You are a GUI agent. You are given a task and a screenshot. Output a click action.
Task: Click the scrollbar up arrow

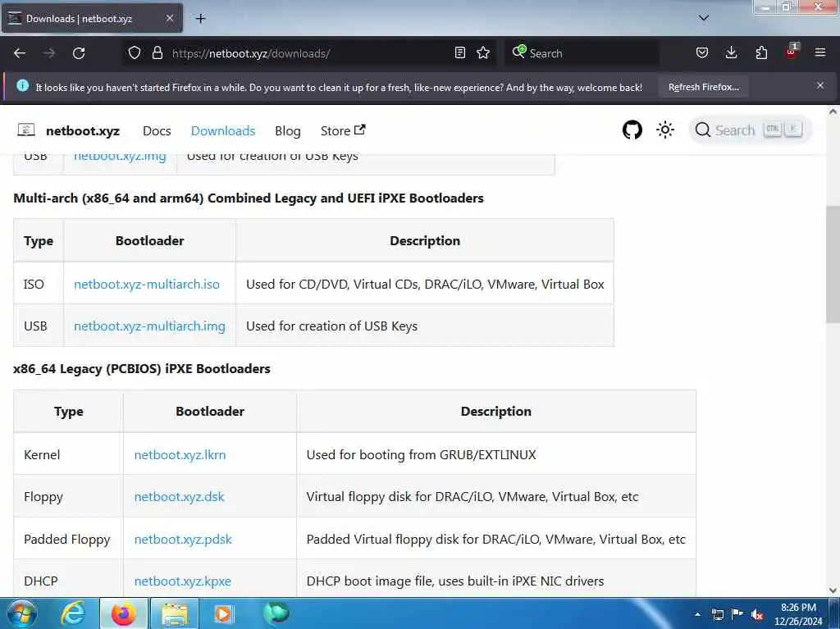click(833, 112)
